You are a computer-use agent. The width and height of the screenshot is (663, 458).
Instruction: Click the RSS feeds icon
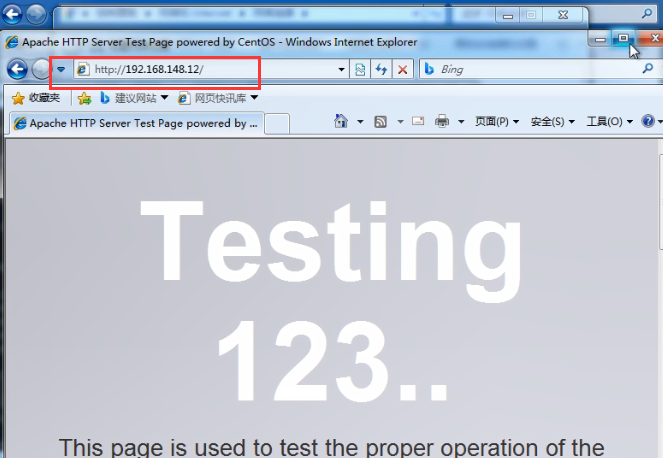[381, 122]
